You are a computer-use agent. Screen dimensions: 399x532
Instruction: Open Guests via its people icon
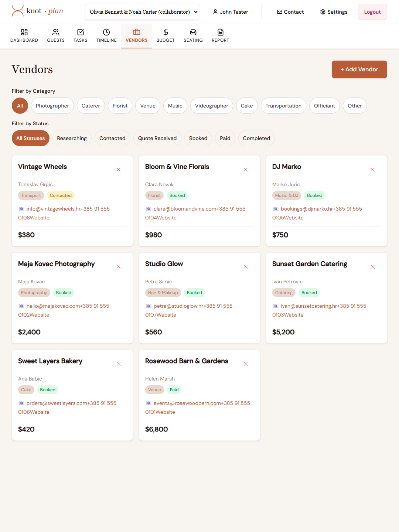56,32
